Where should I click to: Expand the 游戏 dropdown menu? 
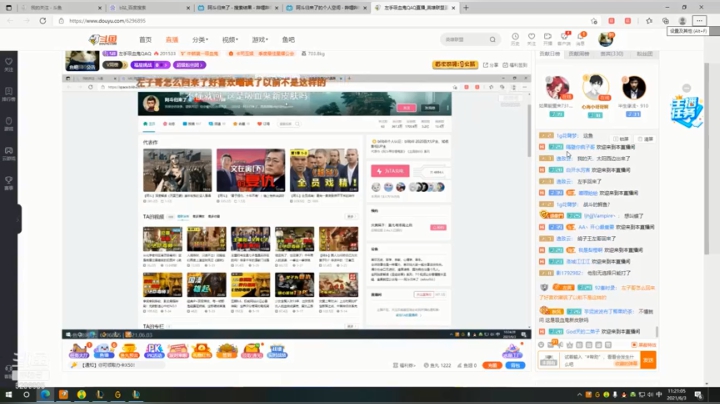259,40
